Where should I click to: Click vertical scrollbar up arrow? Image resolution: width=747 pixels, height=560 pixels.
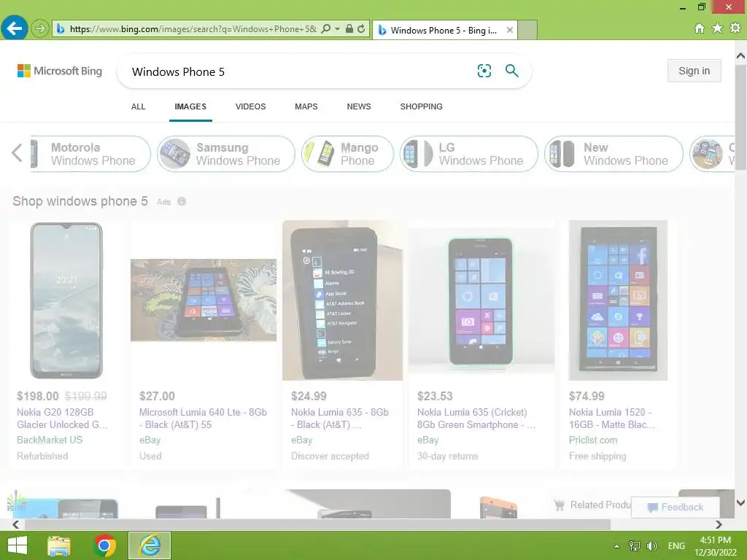(x=741, y=56)
